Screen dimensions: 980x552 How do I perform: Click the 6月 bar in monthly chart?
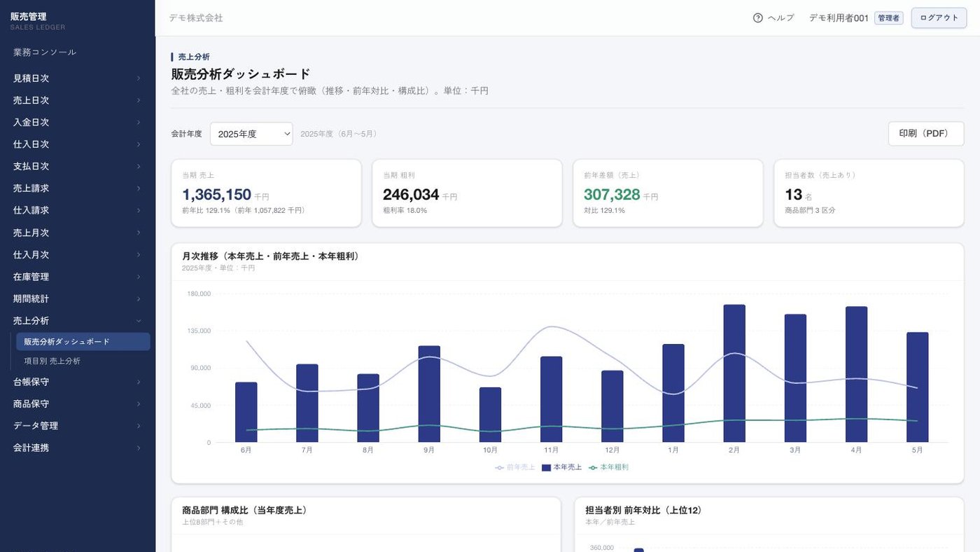(x=246, y=413)
